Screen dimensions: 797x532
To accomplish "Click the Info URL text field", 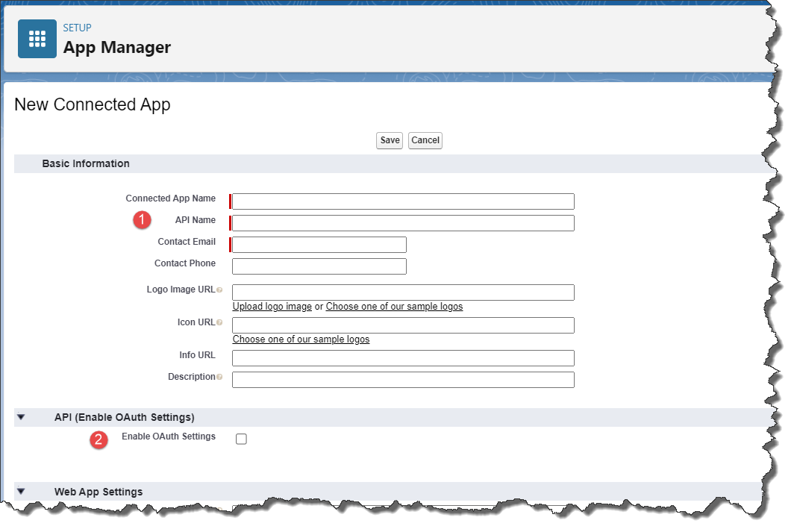I will click(x=403, y=358).
